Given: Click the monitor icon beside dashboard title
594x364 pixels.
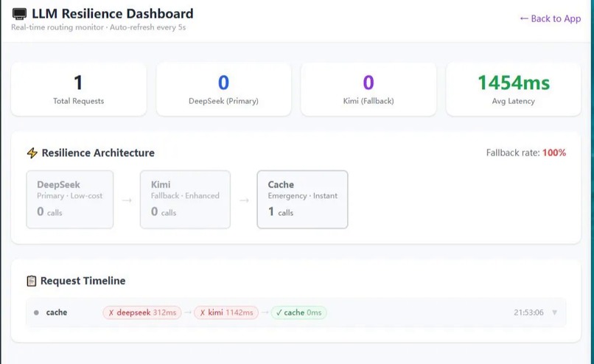Looking at the screenshot, I should (19, 14).
